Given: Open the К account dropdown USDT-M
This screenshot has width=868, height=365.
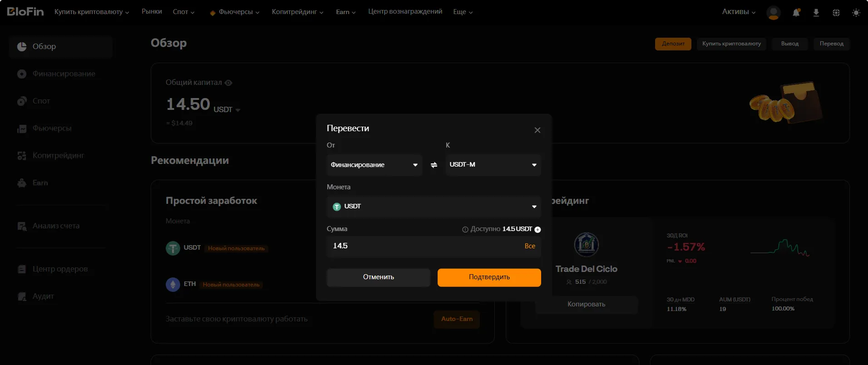Looking at the screenshot, I should 493,165.
